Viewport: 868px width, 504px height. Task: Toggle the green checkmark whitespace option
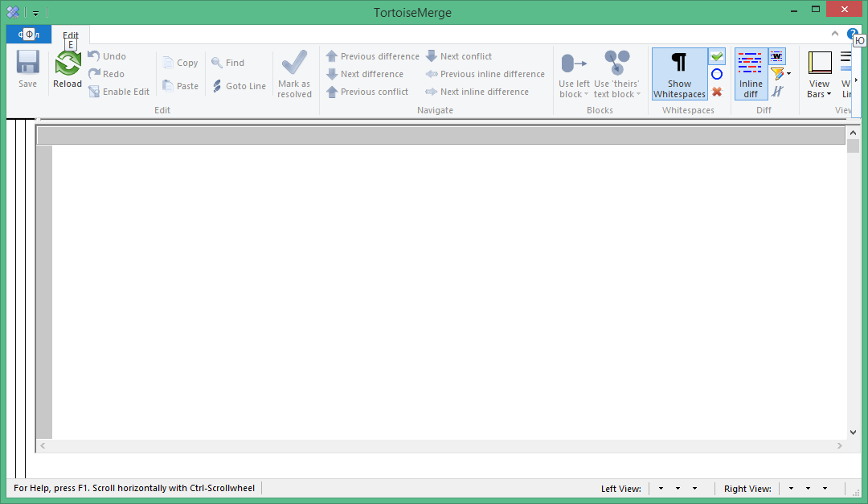pos(717,56)
